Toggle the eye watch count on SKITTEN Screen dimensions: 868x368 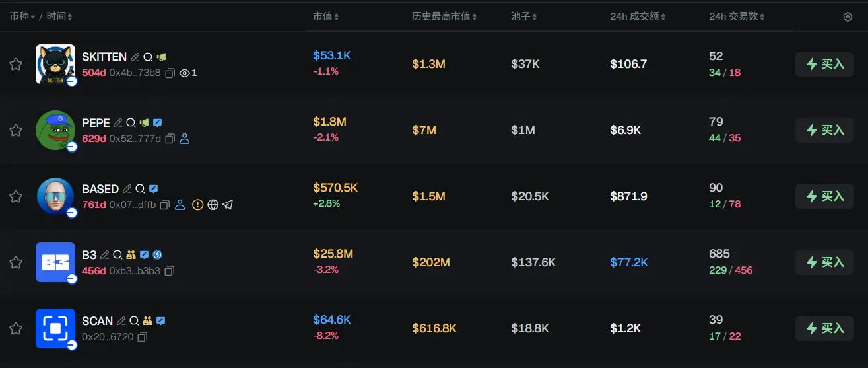coord(188,73)
